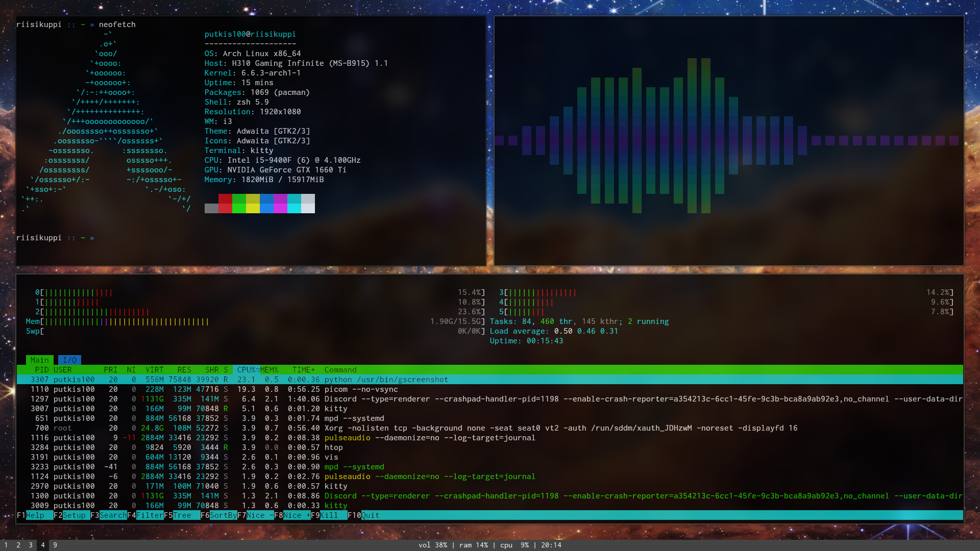980x551 pixels.
Task: Select pulseaudio process with PID 1116
Action: coord(490,438)
